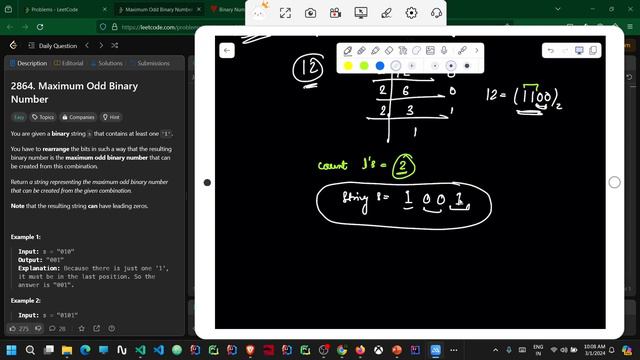Dislike the problem with thumbs down
Viewport: 640px width, 360px height.
tap(38, 329)
